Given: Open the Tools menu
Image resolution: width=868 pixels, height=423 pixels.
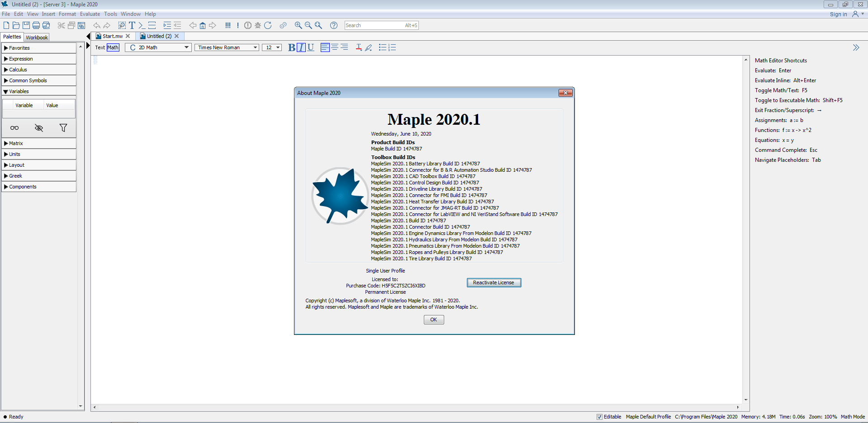Looking at the screenshot, I should coord(110,14).
